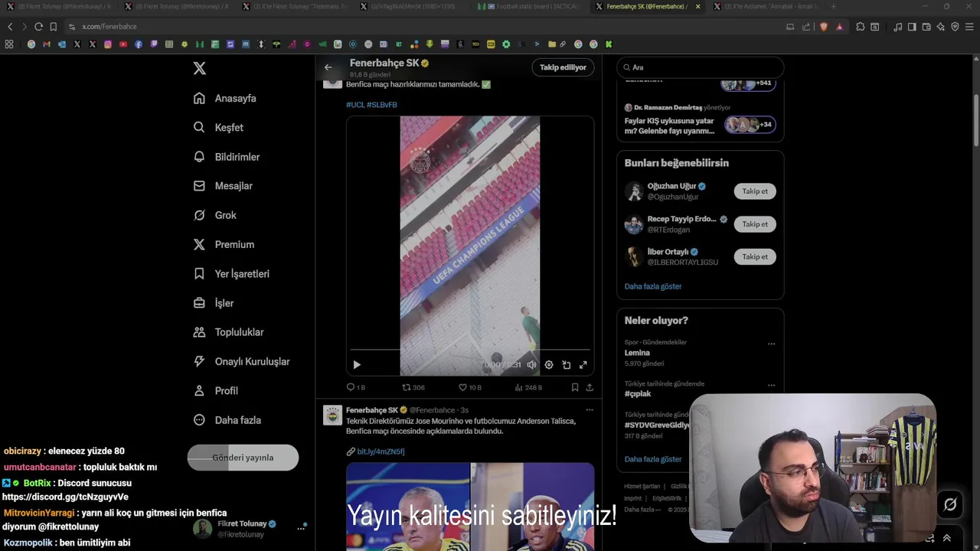Go back in browser history
This screenshot has height=551, width=980.
(x=10, y=27)
